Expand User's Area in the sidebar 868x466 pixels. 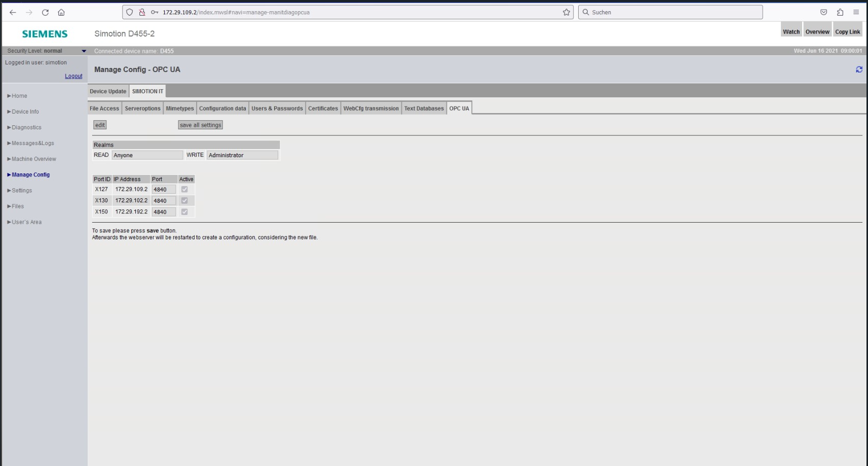[24, 222]
